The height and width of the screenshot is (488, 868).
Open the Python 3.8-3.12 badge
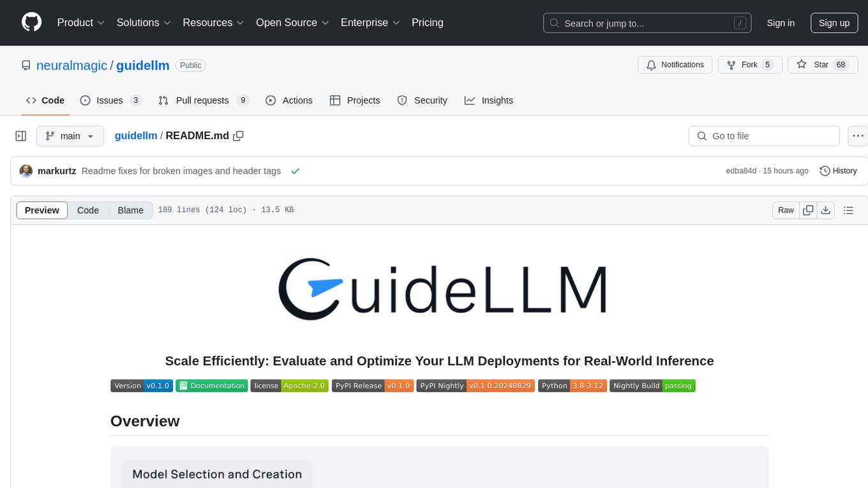point(572,386)
